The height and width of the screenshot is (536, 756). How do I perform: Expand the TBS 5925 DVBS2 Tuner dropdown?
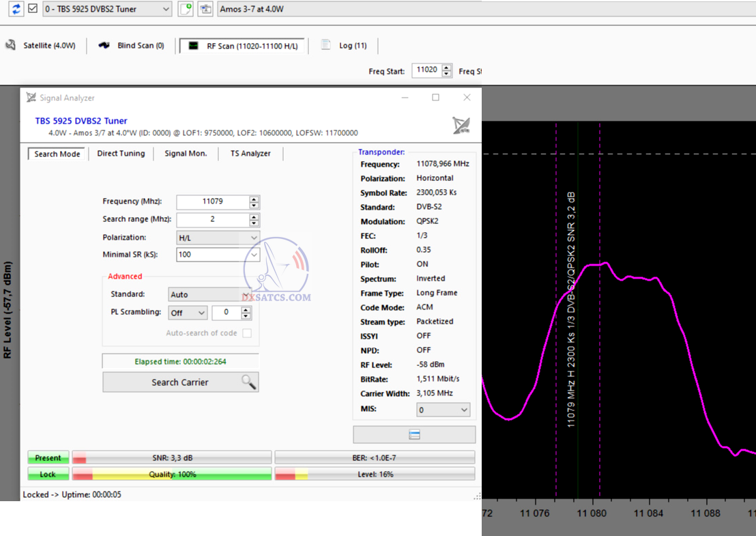coord(166,9)
